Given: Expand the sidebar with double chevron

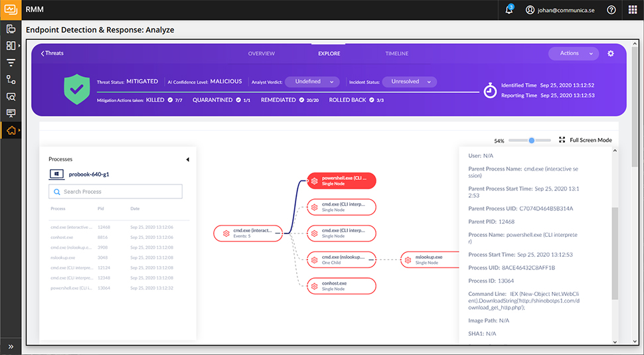Looking at the screenshot, I should 11,347.
